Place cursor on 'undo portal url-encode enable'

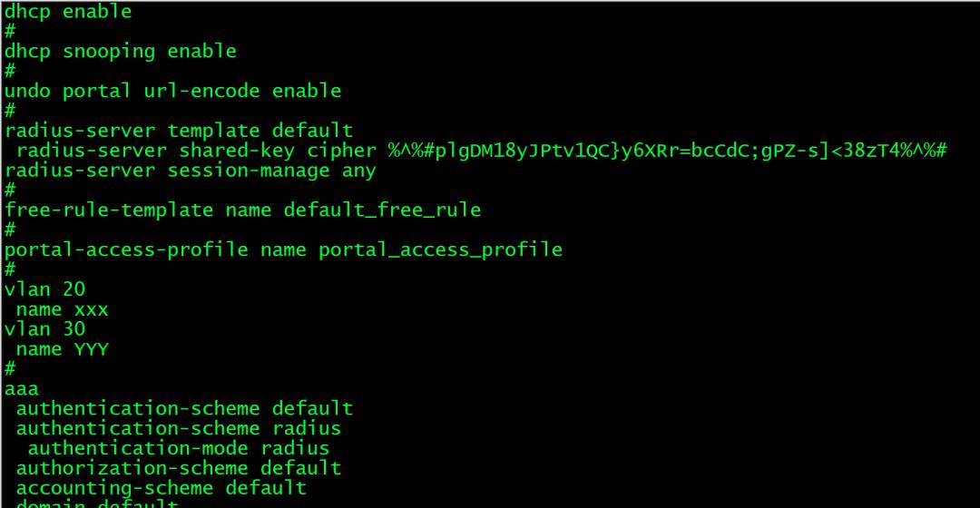(x=173, y=92)
